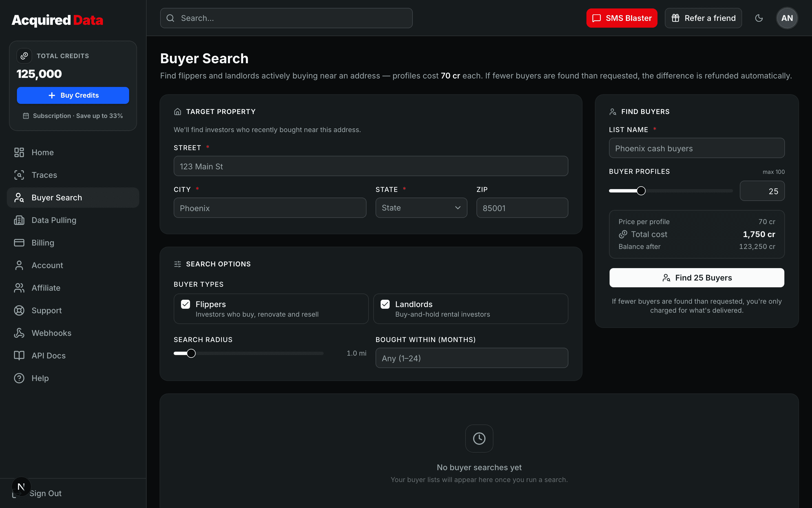
Task: Open the State dropdown
Action: (421, 208)
